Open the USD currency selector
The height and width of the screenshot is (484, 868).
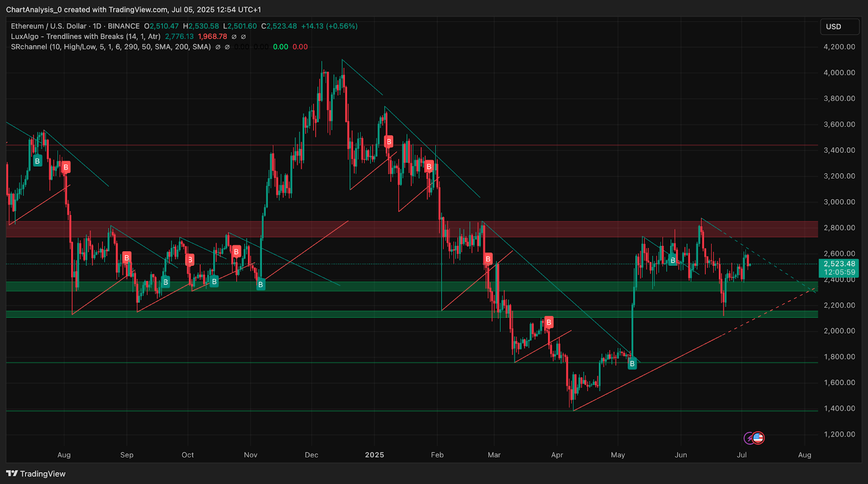click(x=839, y=27)
